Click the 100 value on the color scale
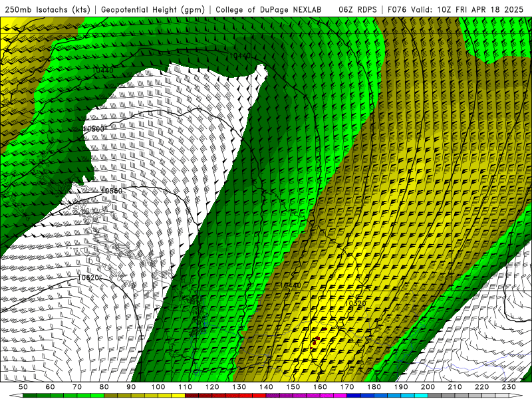The height and width of the screenshot is (399, 532). (x=158, y=387)
